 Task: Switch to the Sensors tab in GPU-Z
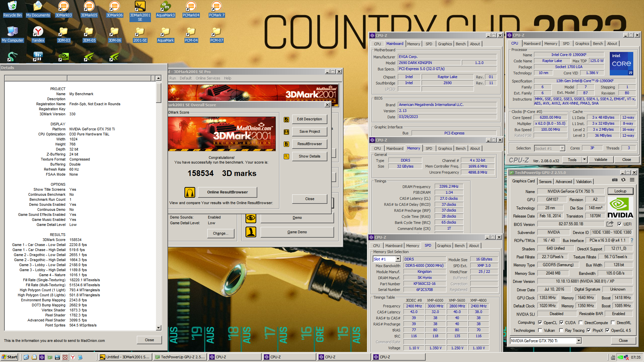pyautogui.click(x=545, y=182)
